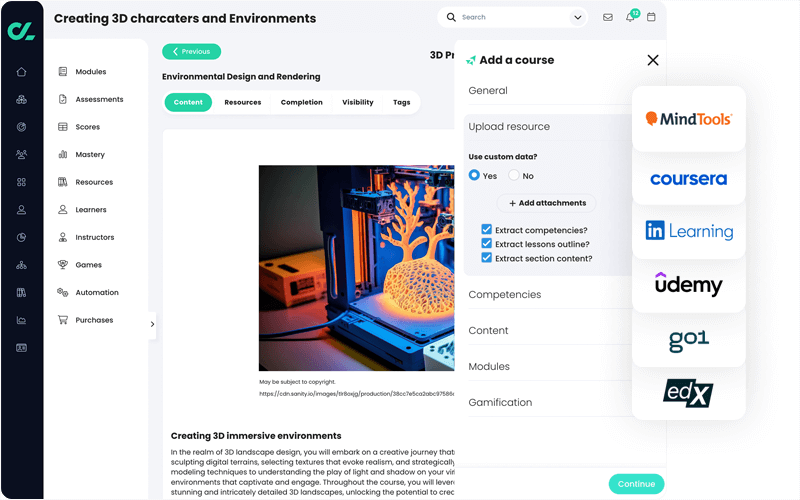Open the mail envelope icon
Viewport: 800px width, 500px height.
coord(608,17)
